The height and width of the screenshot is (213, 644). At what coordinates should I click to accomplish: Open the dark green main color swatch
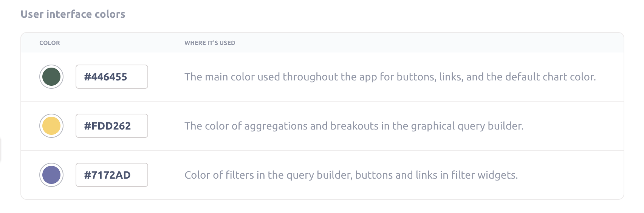click(51, 77)
